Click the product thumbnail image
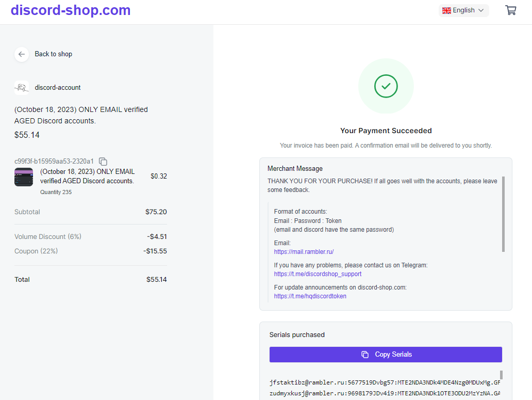The height and width of the screenshot is (400, 532). 23,177
